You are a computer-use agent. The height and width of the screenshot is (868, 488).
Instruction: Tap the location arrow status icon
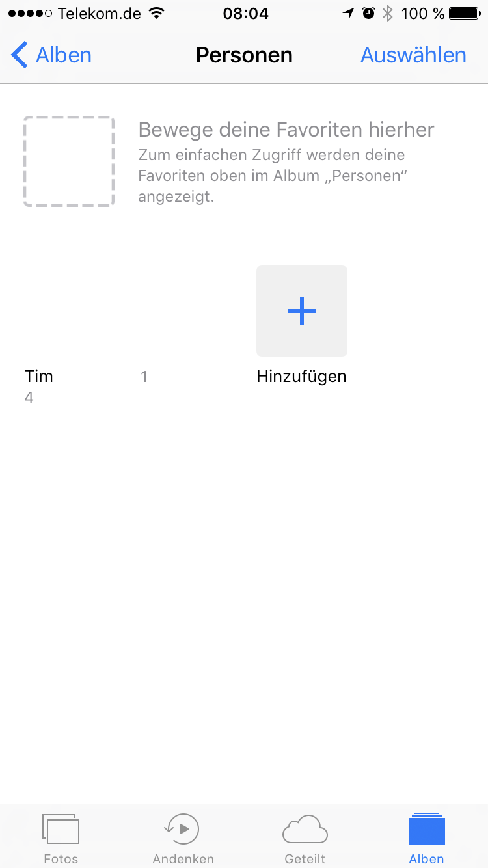349,14
